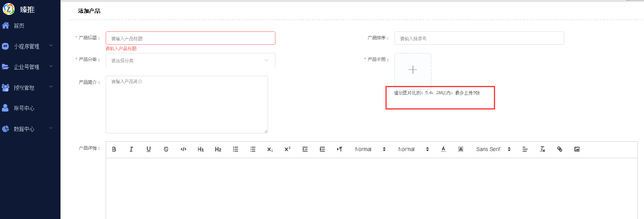The width and height of the screenshot is (644, 219).
Task: Click the strikethrough icon
Action: coord(166,149)
